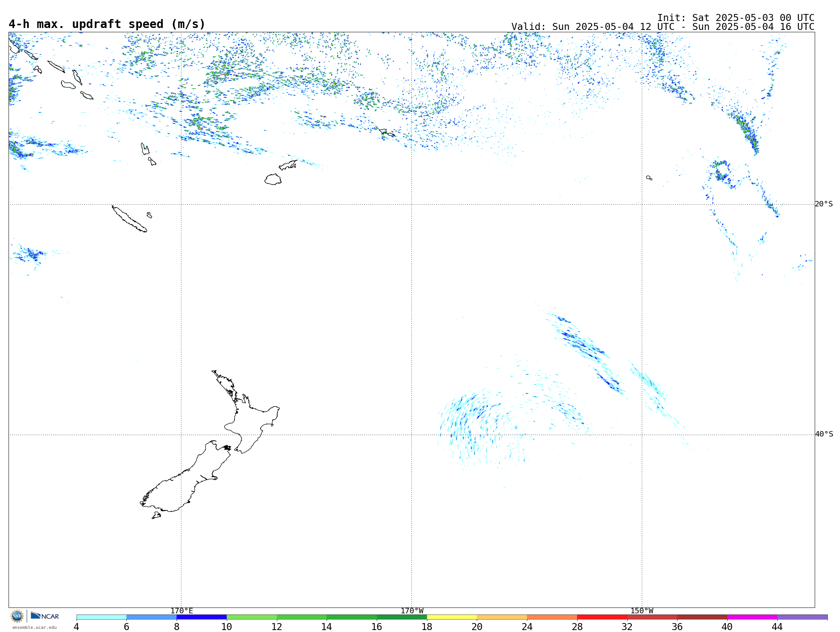Image resolution: width=840 pixels, height=632 pixels.
Task: Click the long New Caledonia island outline
Action: click(129, 219)
